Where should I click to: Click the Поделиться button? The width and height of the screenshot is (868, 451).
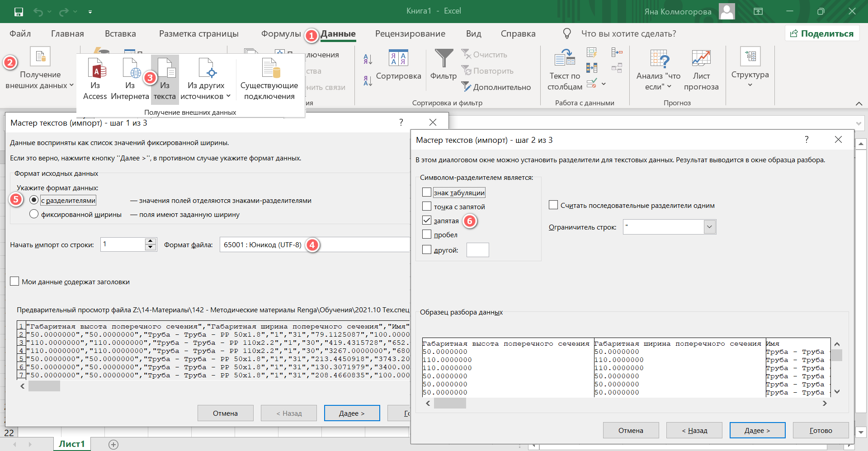[x=822, y=33]
